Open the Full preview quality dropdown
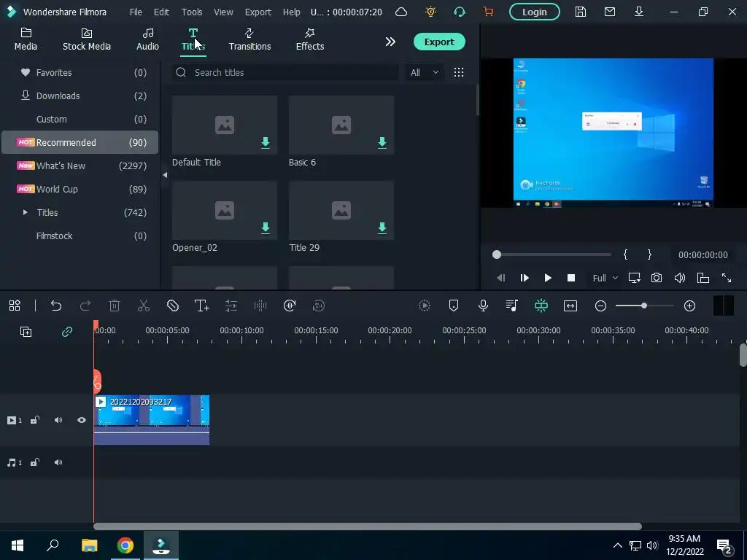This screenshot has height=560, width=747. 605,278
